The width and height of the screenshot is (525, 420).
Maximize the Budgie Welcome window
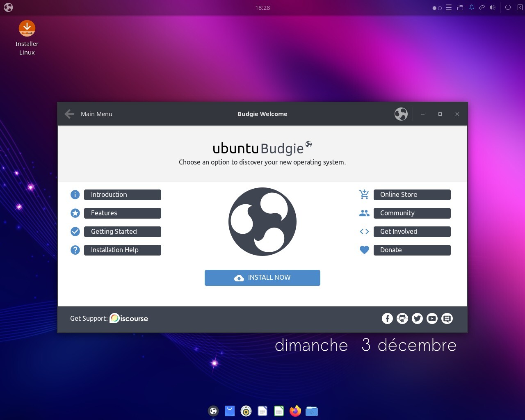[x=440, y=114]
